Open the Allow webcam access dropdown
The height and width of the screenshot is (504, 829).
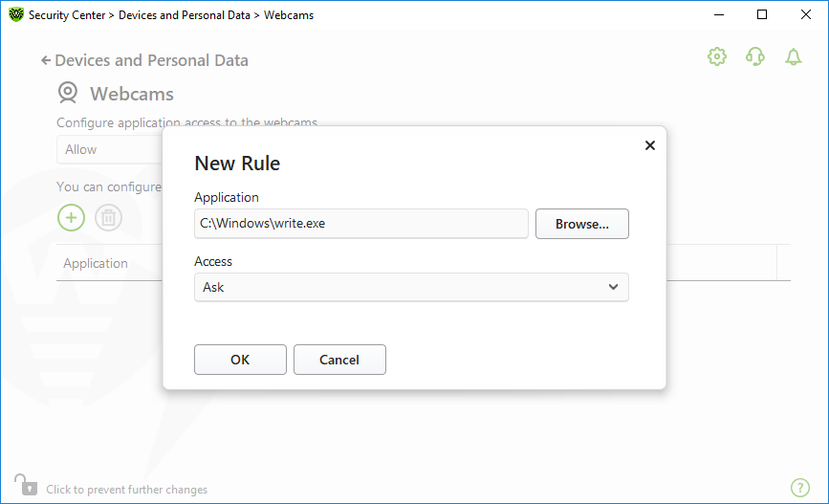coord(109,149)
